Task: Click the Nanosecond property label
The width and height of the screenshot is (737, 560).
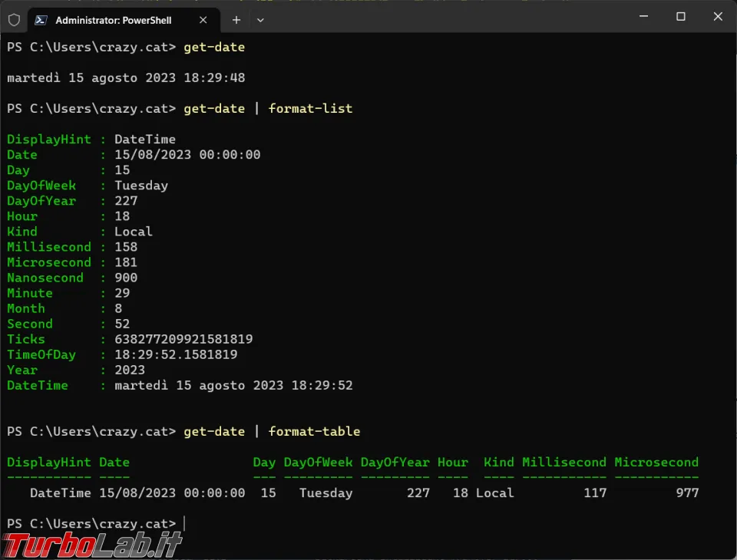Action: 45,278
